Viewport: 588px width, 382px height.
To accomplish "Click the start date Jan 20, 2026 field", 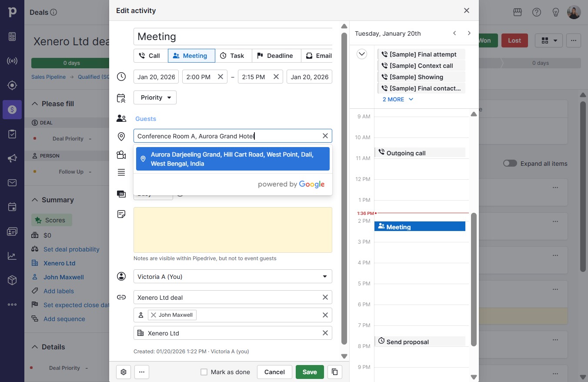I will pyautogui.click(x=156, y=77).
